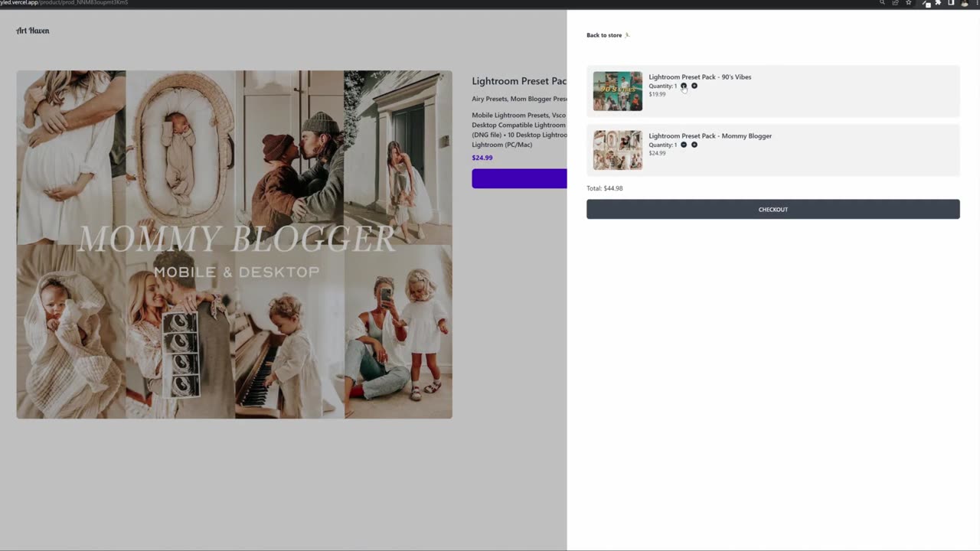Screen dimensions: 980x551
Task: Click the purple add to cart button
Action: (x=519, y=178)
